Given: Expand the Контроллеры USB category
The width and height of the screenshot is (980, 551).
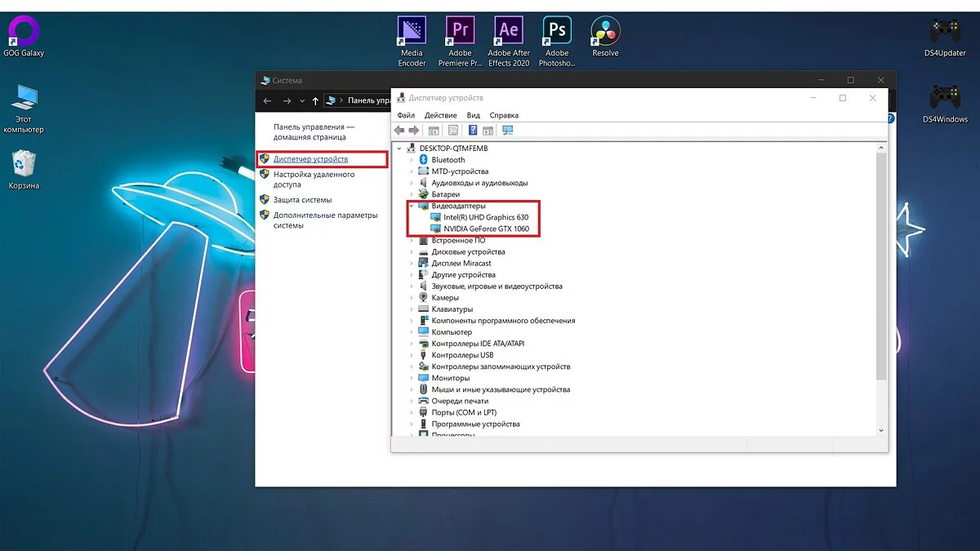Looking at the screenshot, I should point(412,355).
